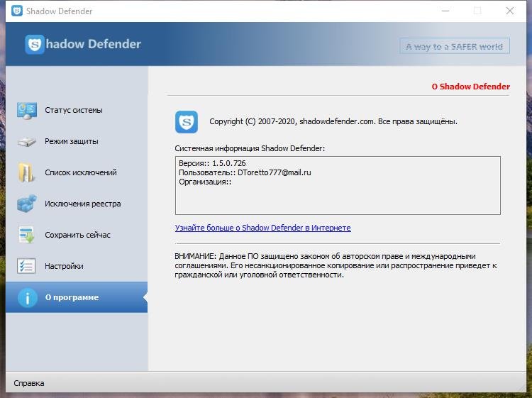
Task: Click the Shadow Defender shield logo in header
Action: tap(35, 44)
